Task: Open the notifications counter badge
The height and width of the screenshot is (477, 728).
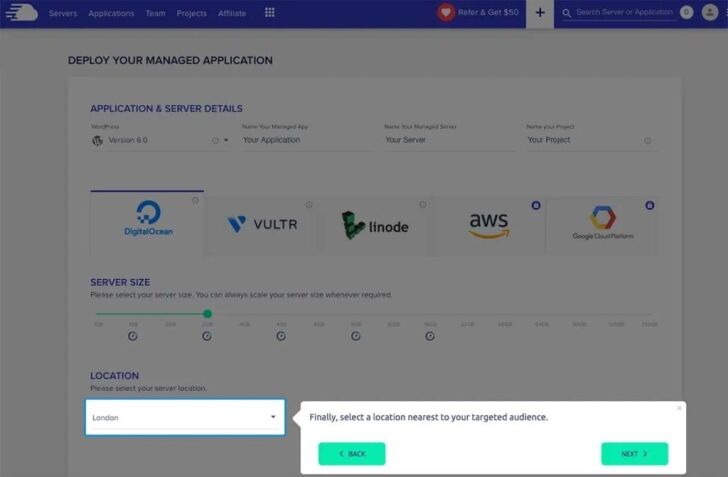Action: [686, 13]
